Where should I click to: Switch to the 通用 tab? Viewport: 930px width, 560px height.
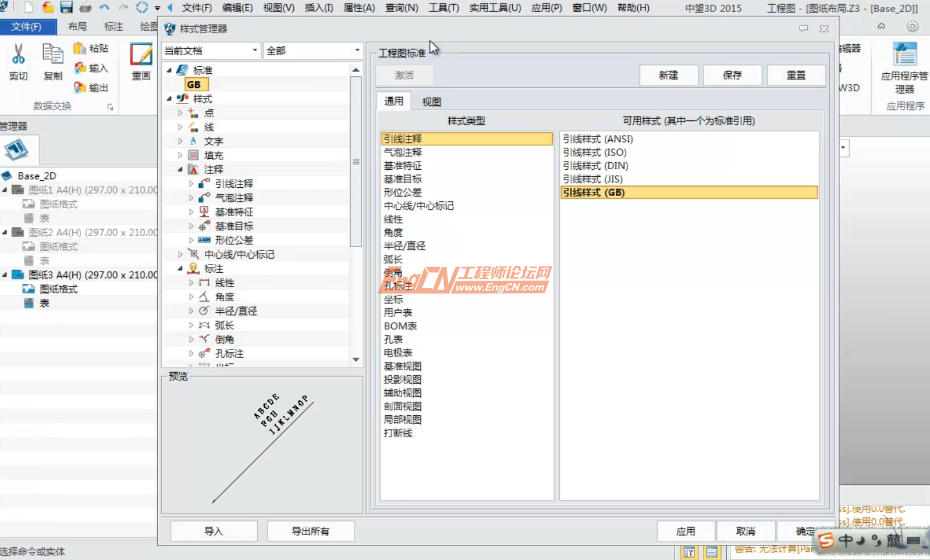[394, 101]
